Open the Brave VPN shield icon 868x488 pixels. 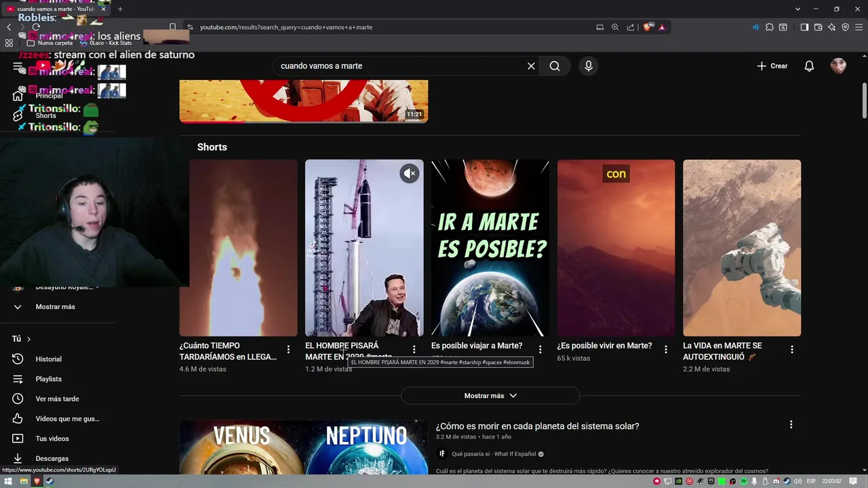(845, 27)
